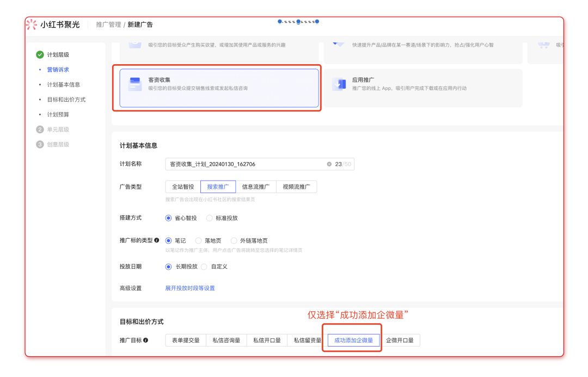Select the 全站智投 ad type tab
Screen dimensions: 588x377
click(183, 187)
